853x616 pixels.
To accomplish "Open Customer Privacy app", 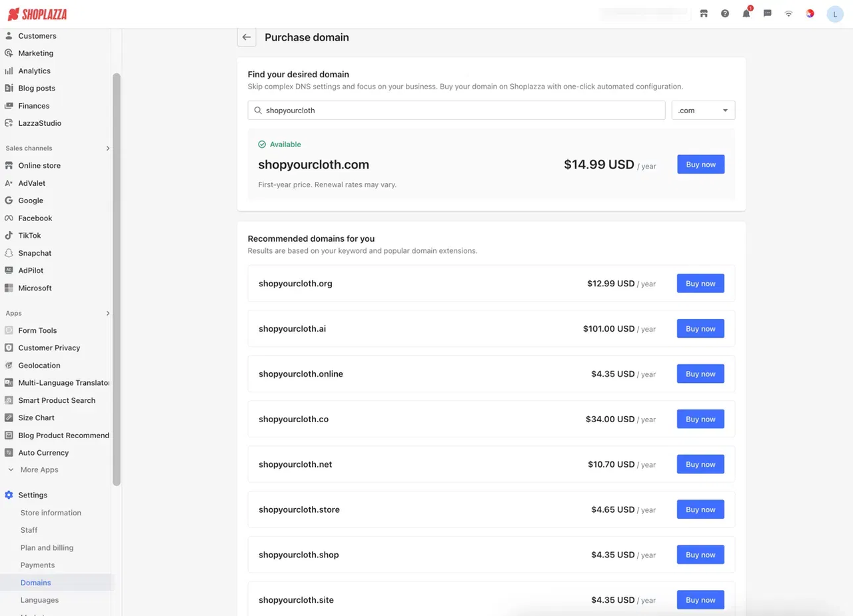I will pyautogui.click(x=49, y=348).
